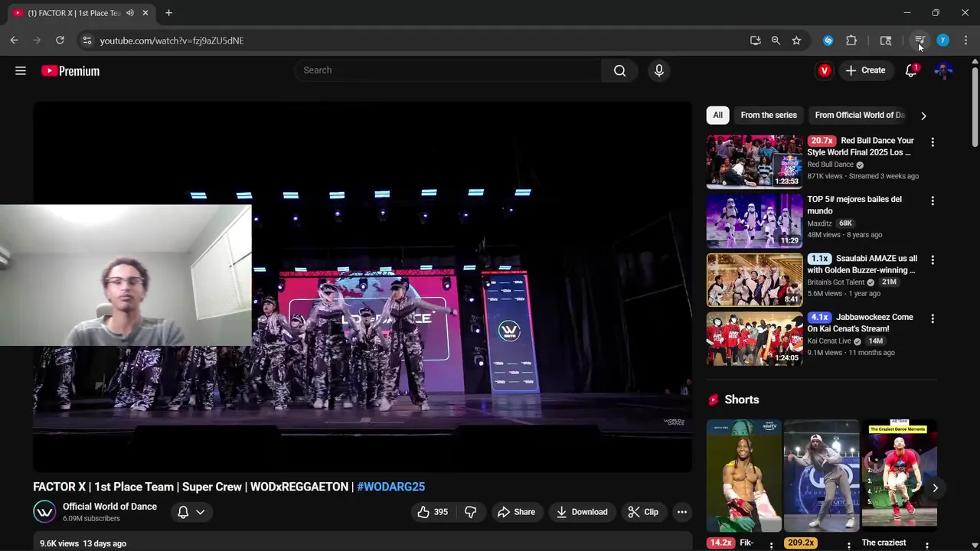Open #WODARG25 hashtag link

390,487
